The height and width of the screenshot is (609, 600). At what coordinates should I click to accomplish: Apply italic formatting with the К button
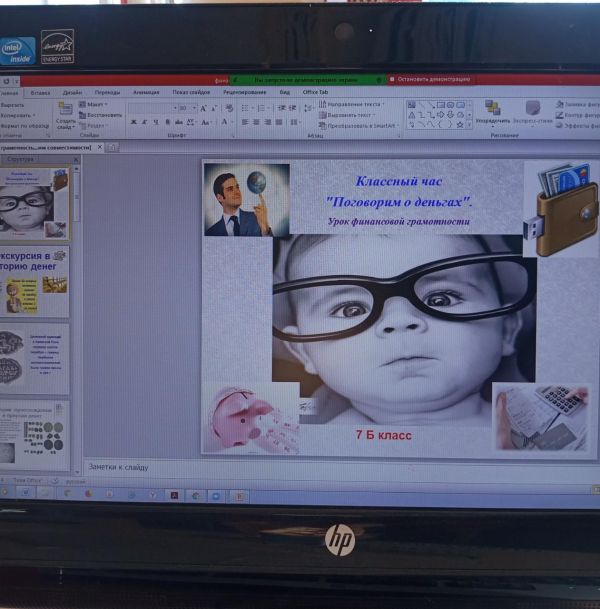pyautogui.click(x=145, y=122)
